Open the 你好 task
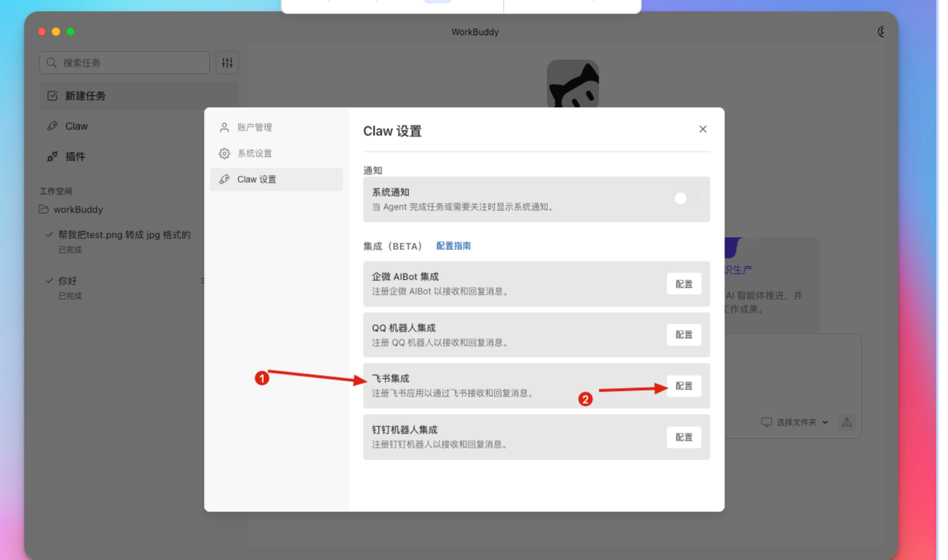The height and width of the screenshot is (560, 948). [68, 281]
